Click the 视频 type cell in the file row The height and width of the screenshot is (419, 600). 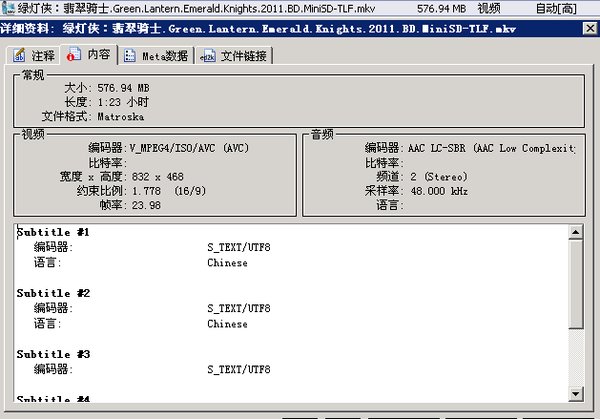pyautogui.click(x=489, y=8)
